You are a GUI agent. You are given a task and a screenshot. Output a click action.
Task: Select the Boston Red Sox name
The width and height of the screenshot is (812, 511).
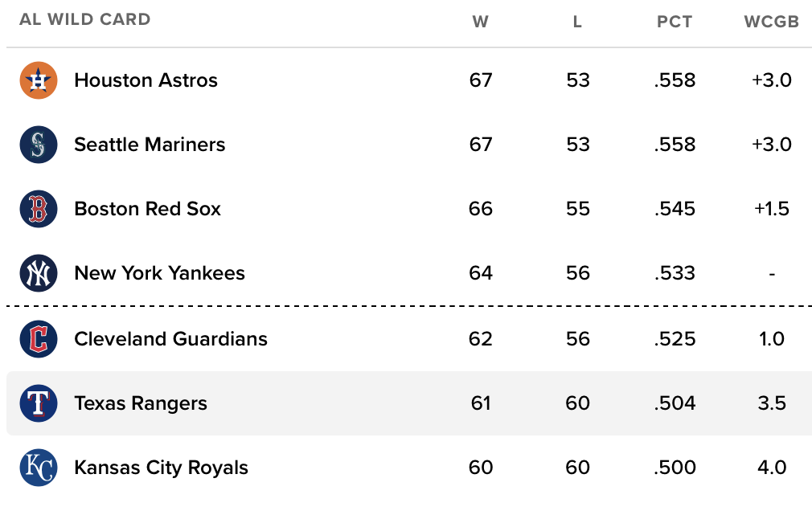pos(147,209)
